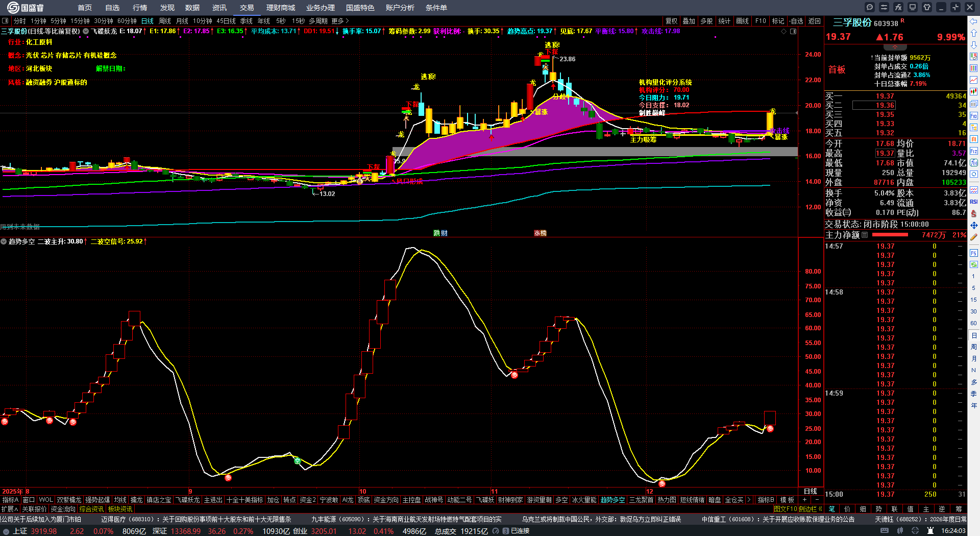This screenshot has width=980, height=536.
Task: Click the 模板 template button
Action: coord(787,500)
